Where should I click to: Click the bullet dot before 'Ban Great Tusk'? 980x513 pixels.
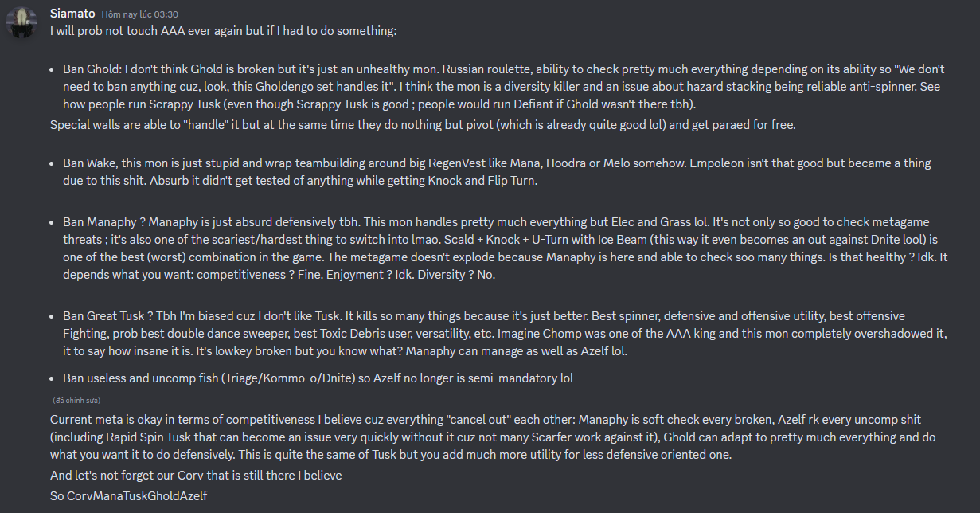point(53,316)
